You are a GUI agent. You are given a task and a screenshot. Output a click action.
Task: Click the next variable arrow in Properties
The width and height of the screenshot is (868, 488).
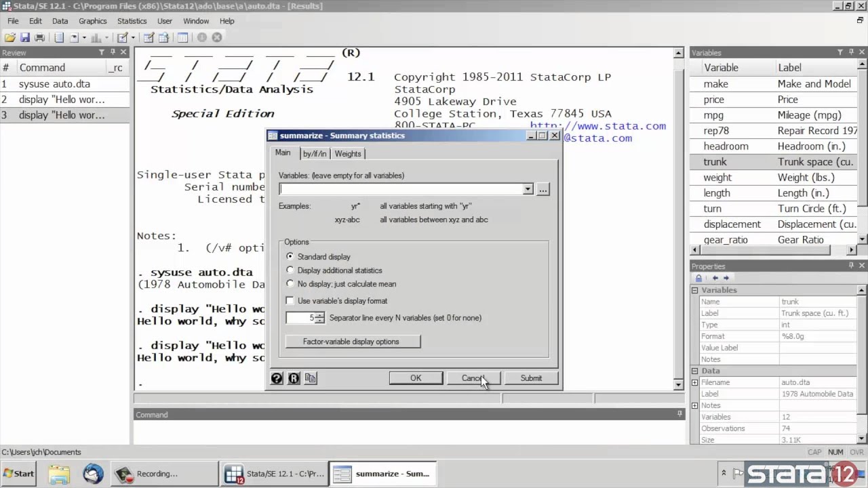(x=726, y=278)
